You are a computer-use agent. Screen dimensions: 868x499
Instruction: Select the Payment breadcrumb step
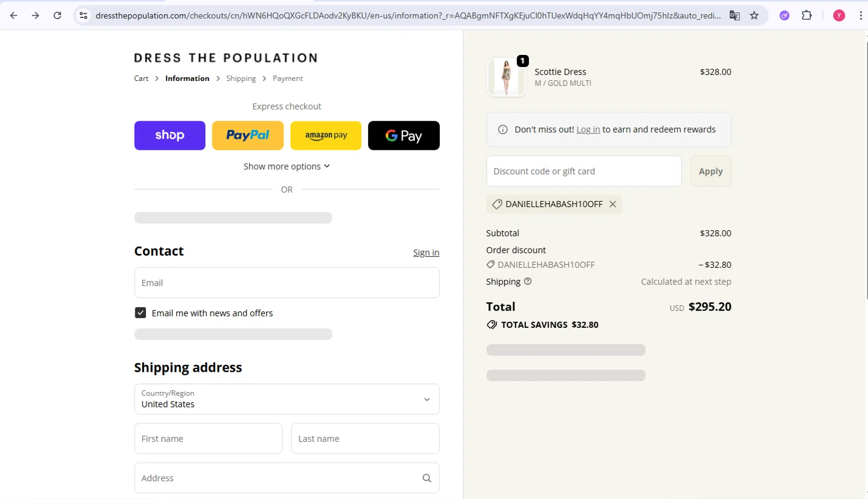click(x=288, y=79)
